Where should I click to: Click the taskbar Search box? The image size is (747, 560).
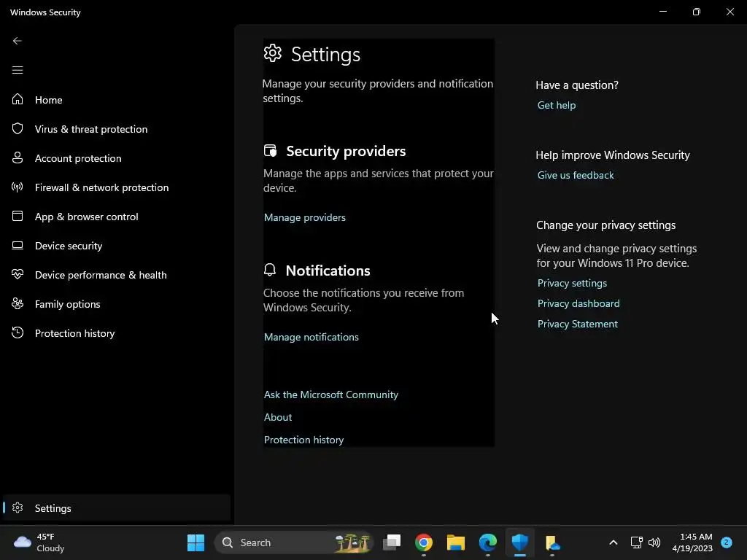pos(294,542)
